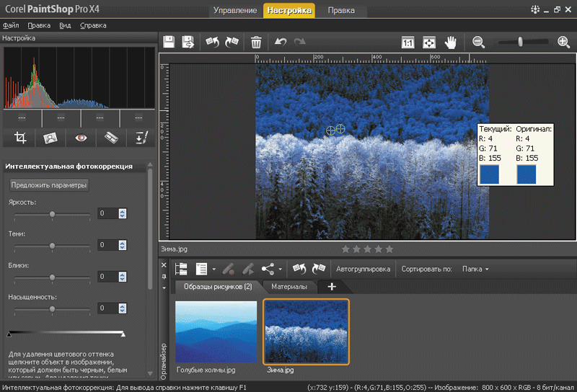
Task: Set the view to 1:1 actual size
Action: [x=408, y=43]
